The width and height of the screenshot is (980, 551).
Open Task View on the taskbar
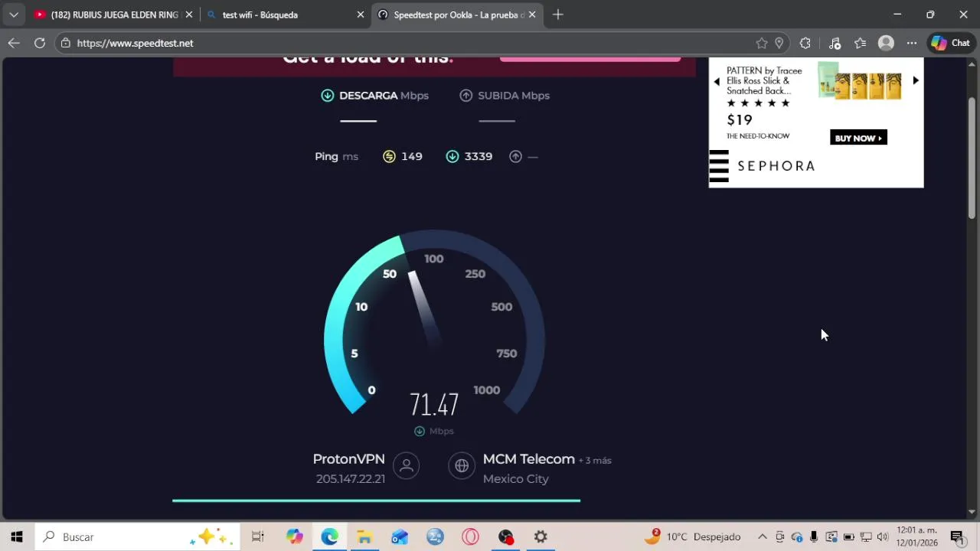pyautogui.click(x=258, y=537)
